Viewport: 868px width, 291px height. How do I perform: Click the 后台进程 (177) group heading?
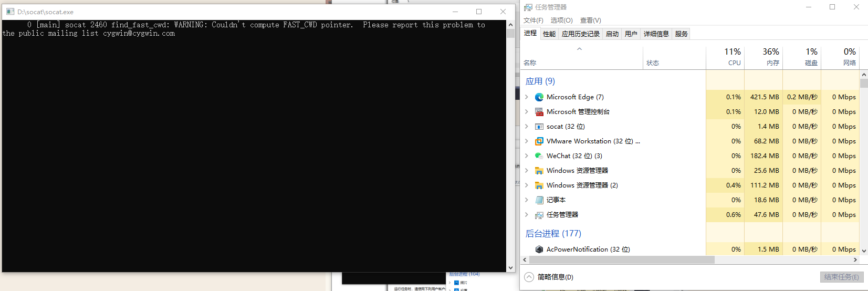[553, 234]
